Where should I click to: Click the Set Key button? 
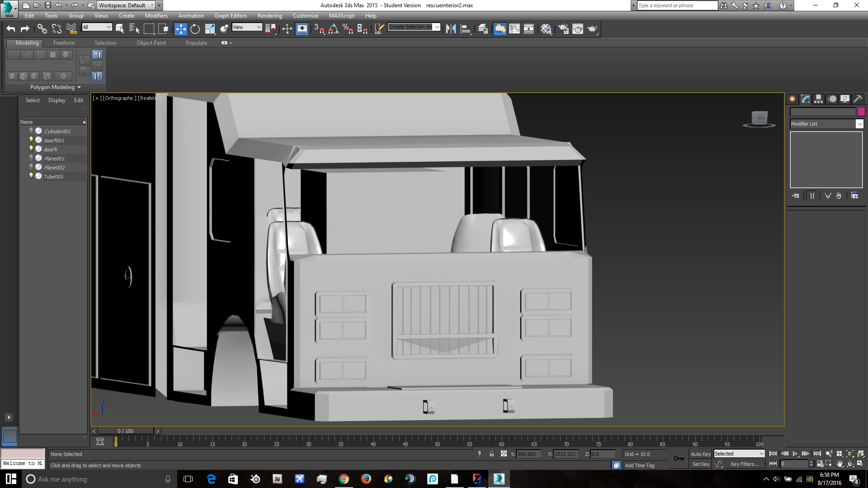pos(700,464)
